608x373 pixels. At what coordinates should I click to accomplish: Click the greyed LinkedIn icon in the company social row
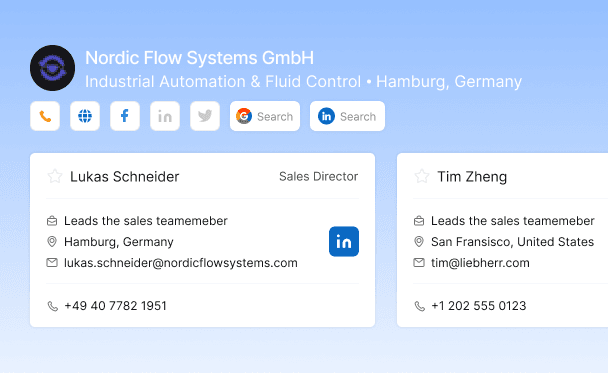(165, 116)
